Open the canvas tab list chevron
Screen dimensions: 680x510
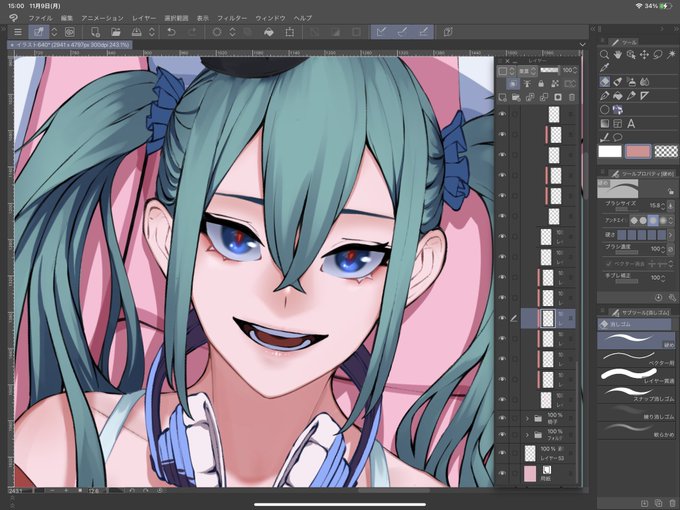[x=582, y=45]
